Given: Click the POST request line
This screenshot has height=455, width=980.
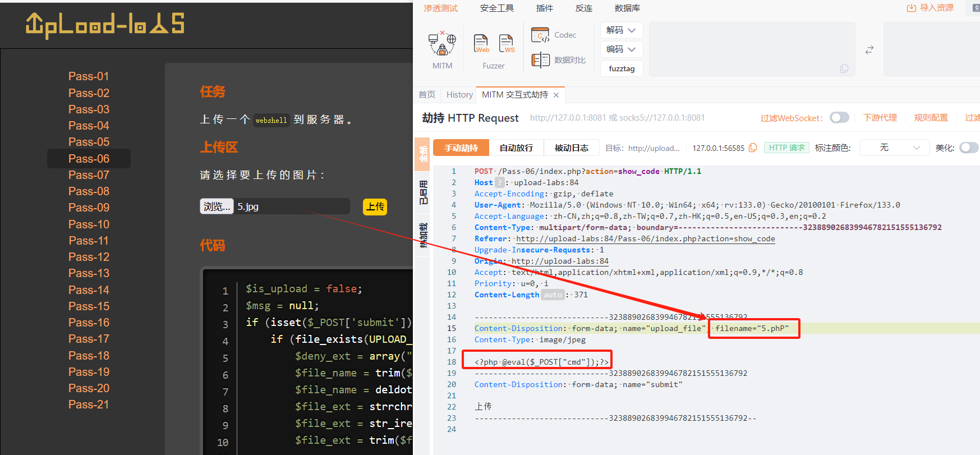Looking at the screenshot, I should click(588, 171).
